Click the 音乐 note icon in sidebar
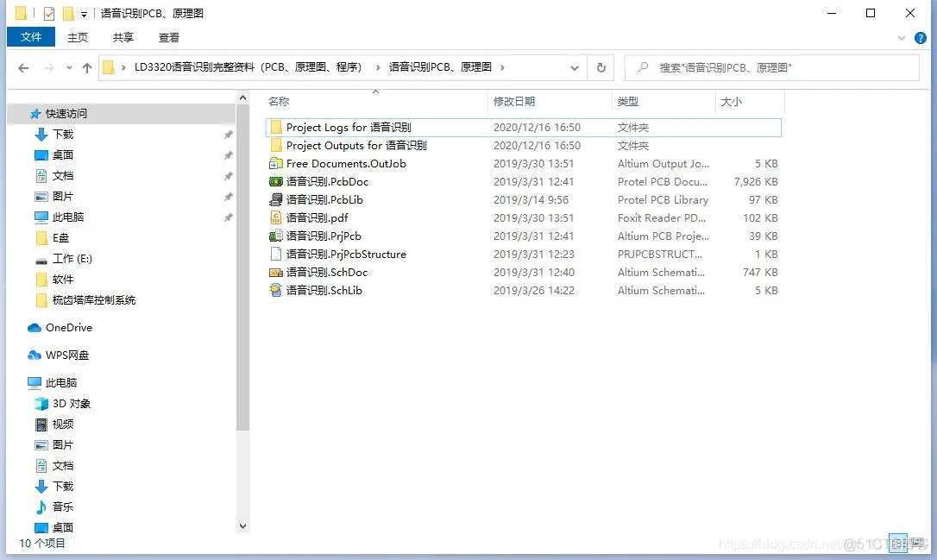The image size is (937, 560). click(x=41, y=507)
